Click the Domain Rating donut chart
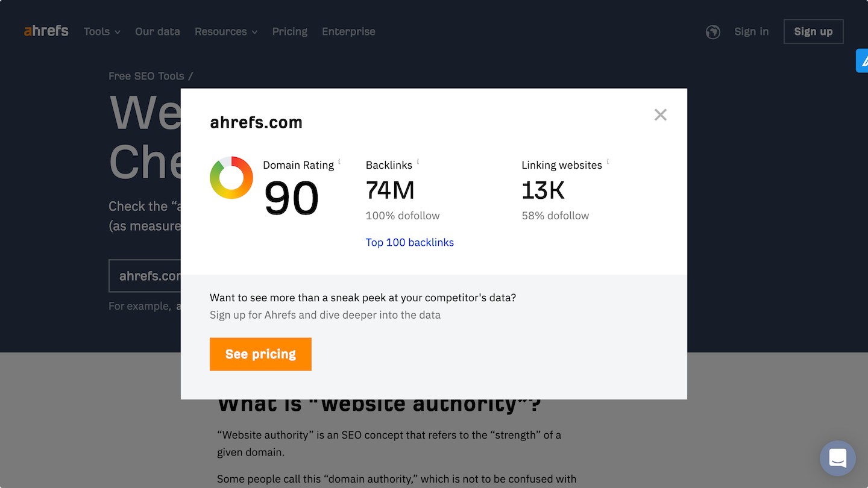This screenshot has height=488, width=868. point(231,178)
